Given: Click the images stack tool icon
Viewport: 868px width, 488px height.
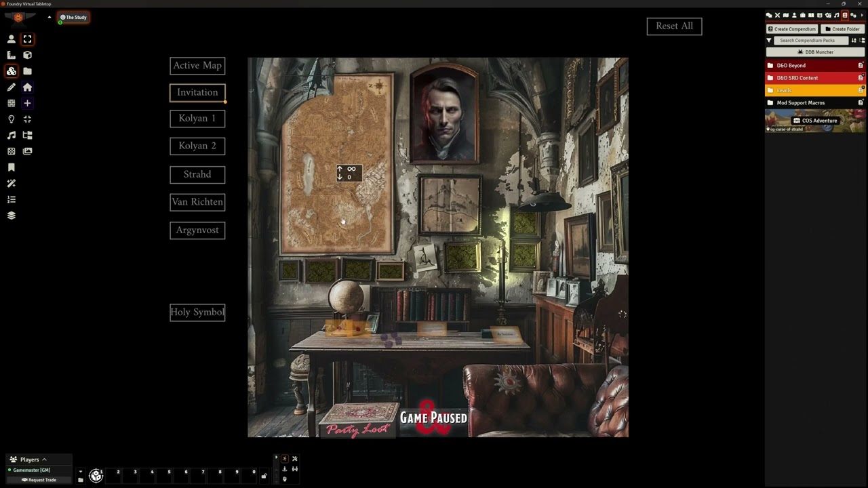Looking at the screenshot, I should coord(27,151).
